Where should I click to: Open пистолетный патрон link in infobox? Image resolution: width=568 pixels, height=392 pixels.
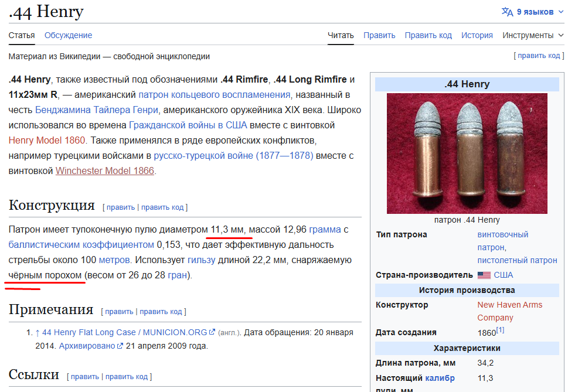pyautogui.click(x=517, y=260)
